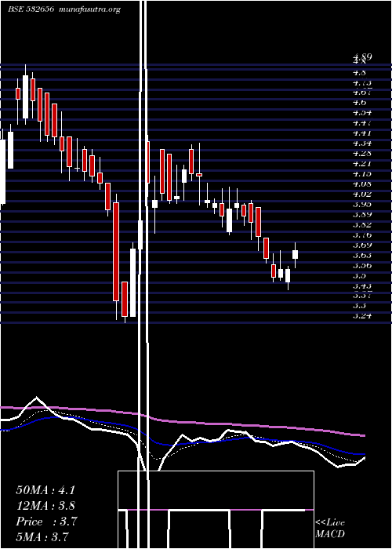This screenshot has height=549, width=392.
Task: Click the 3.69 price axis label
Action: 362,245
